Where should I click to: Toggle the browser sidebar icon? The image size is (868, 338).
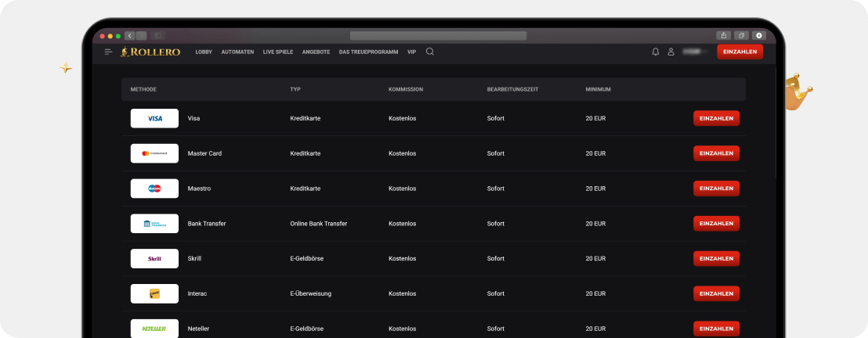[157, 35]
